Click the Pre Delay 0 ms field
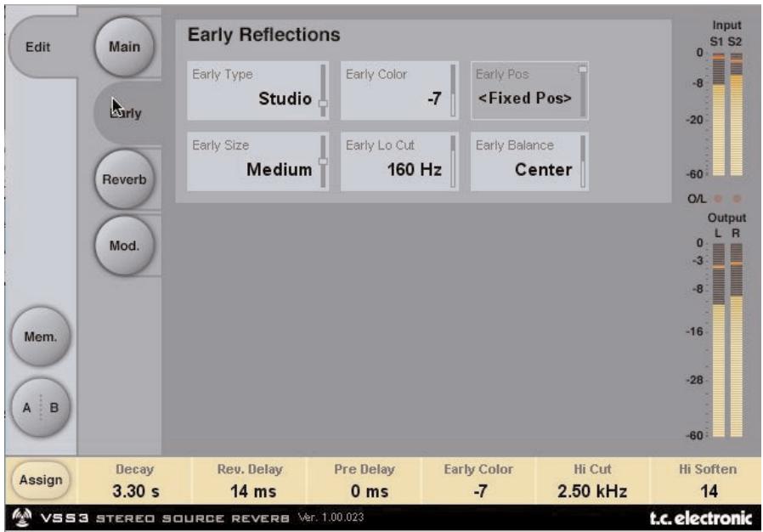The image size is (763, 532). click(365, 482)
